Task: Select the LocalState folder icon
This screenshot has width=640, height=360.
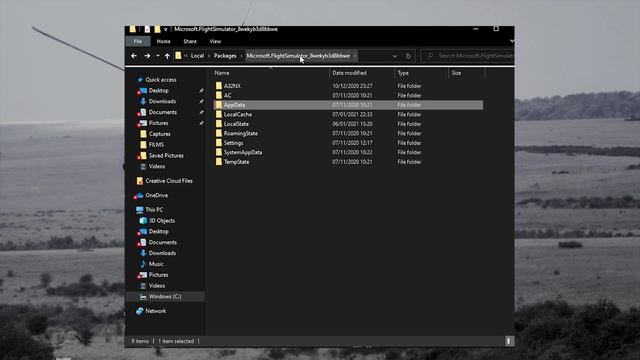Action: [219, 124]
